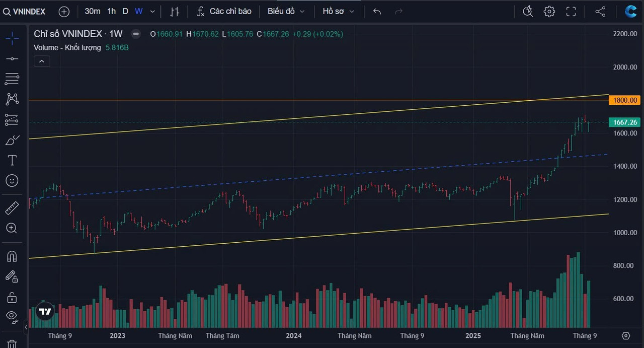Toggle hide all drawings eye icon
The width and height of the screenshot is (644, 348).
[x=12, y=317]
